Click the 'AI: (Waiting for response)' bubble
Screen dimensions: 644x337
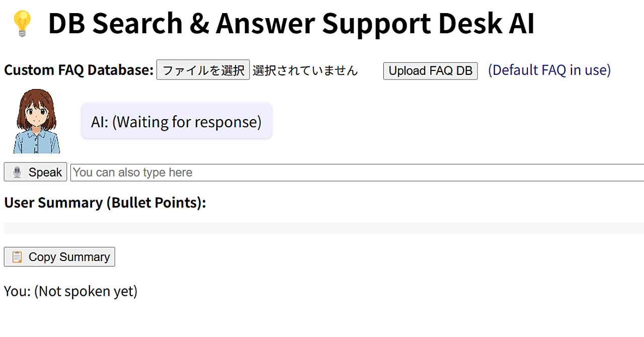point(177,121)
